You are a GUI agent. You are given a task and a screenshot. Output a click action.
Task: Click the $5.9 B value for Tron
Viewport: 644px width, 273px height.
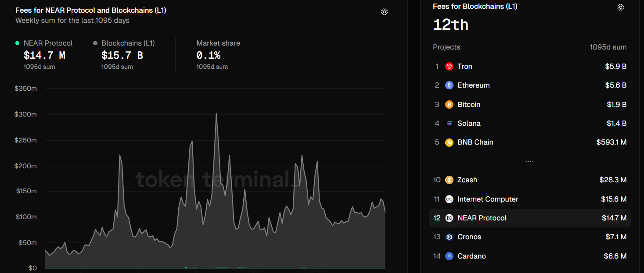point(615,67)
